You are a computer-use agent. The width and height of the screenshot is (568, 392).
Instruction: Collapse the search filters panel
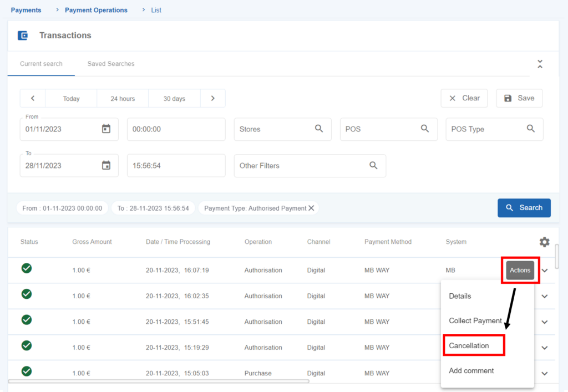tap(540, 64)
